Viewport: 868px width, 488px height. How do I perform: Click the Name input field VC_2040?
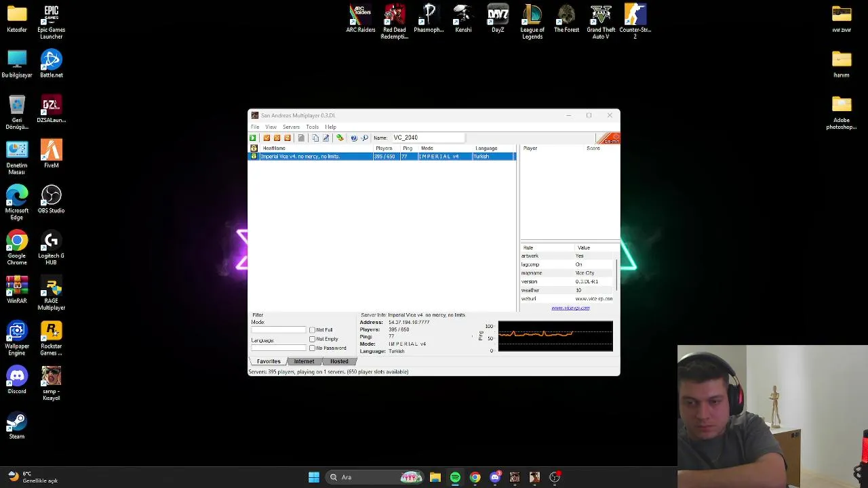[428, 138]
